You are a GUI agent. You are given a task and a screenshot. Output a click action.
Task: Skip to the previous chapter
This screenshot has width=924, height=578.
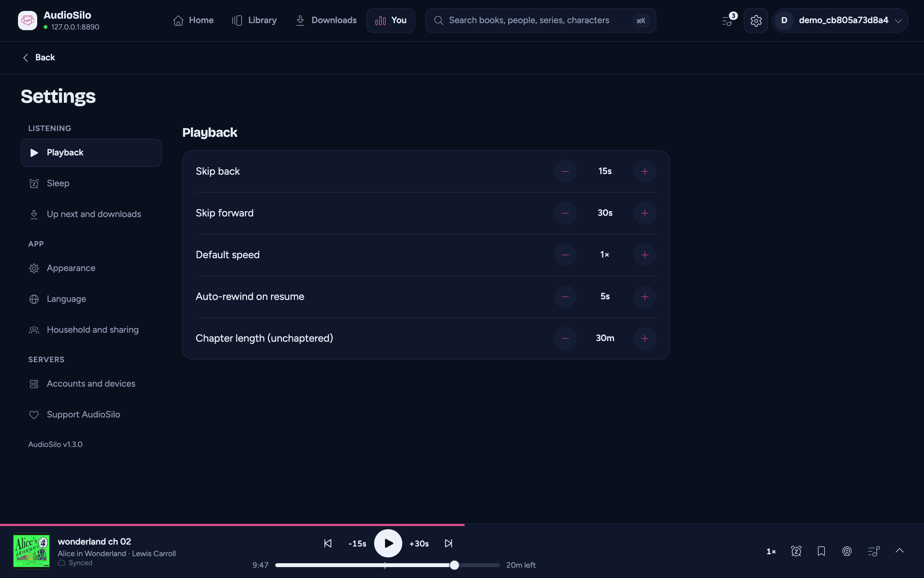[328, 543]
